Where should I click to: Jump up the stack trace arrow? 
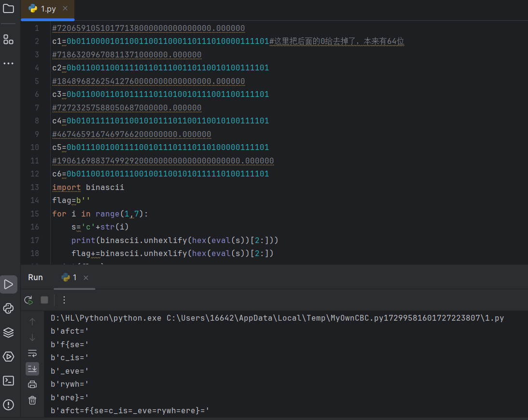tap(32, 322)
